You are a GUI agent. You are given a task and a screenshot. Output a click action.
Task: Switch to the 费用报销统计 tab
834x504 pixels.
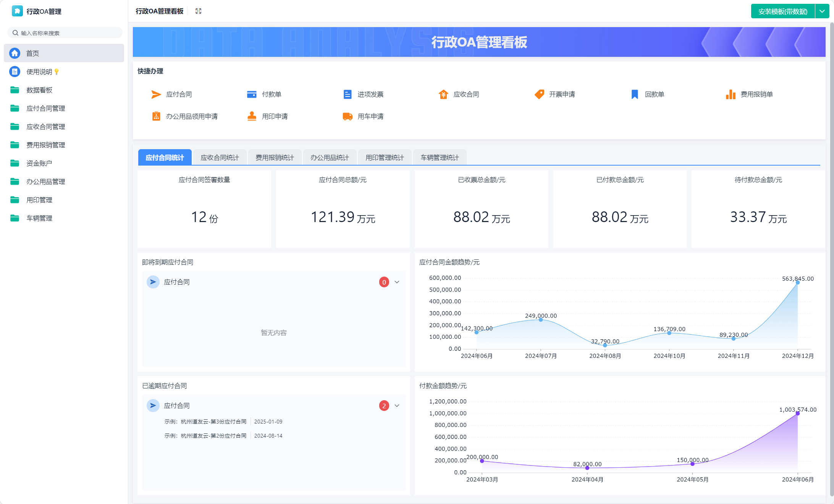coord(275,158)
